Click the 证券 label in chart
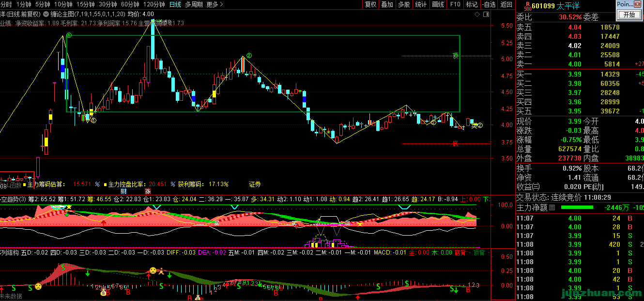644x301 pixels. (x=255, y=184)
